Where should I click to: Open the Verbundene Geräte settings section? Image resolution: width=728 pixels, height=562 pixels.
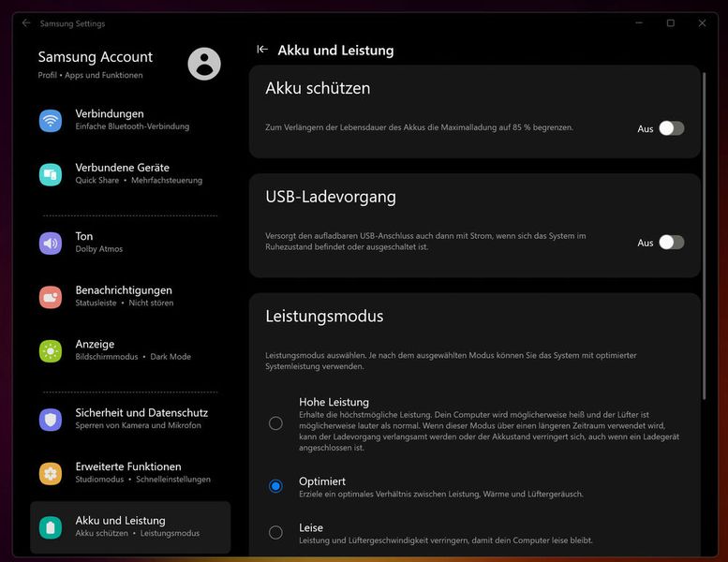click(130, 174)
